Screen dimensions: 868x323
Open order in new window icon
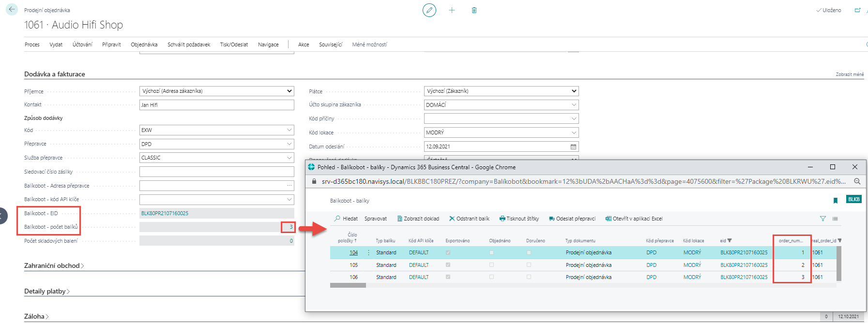click(x=857, y=10)
